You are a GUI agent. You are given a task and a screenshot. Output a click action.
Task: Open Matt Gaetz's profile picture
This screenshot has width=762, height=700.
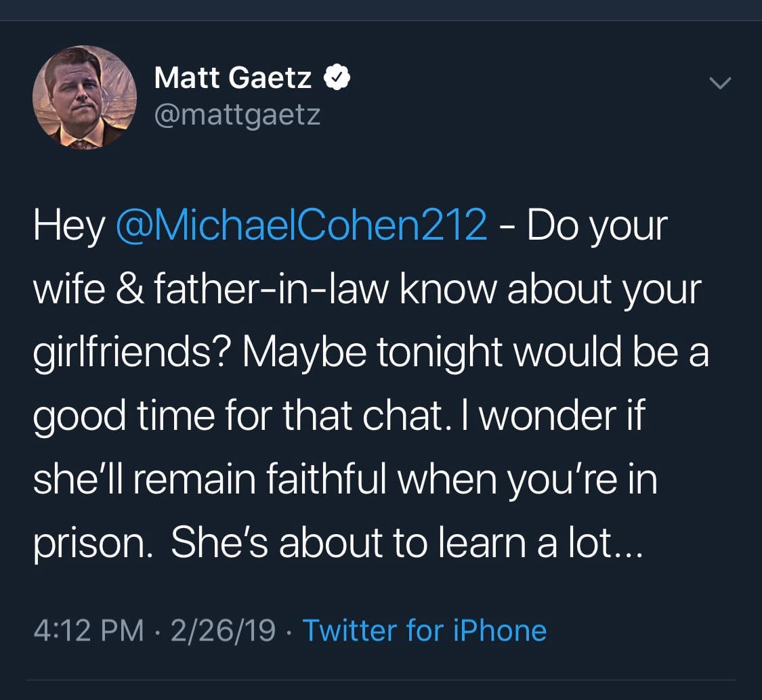click(85, 97)
